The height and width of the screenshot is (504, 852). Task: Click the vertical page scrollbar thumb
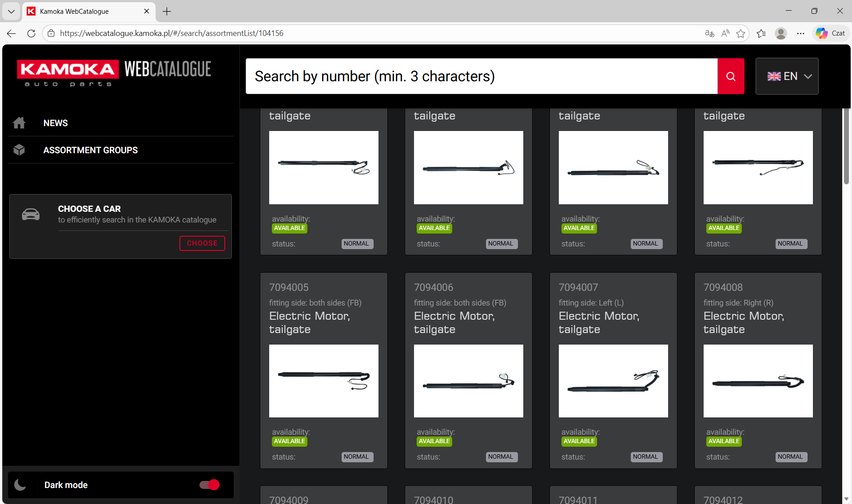(846, 147)
